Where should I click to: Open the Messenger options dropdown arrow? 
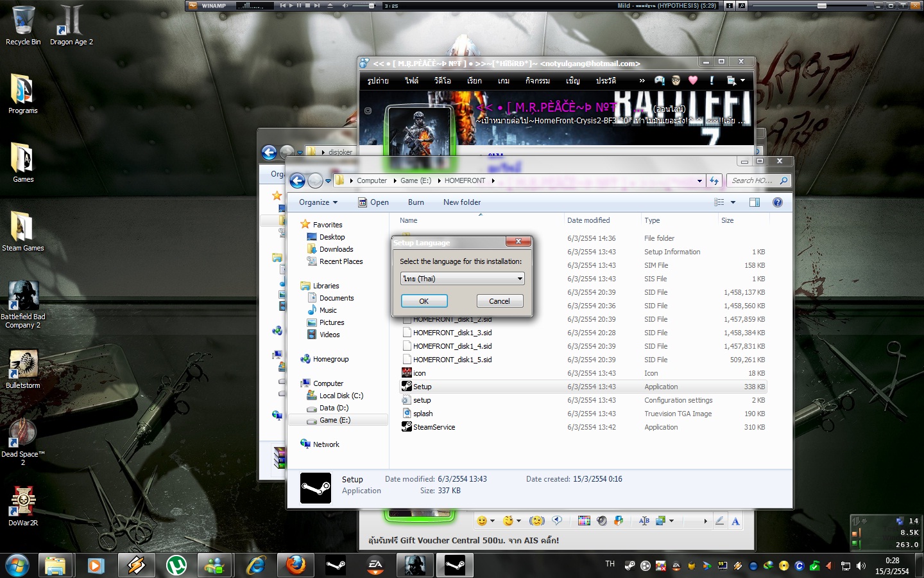[742, 81]
